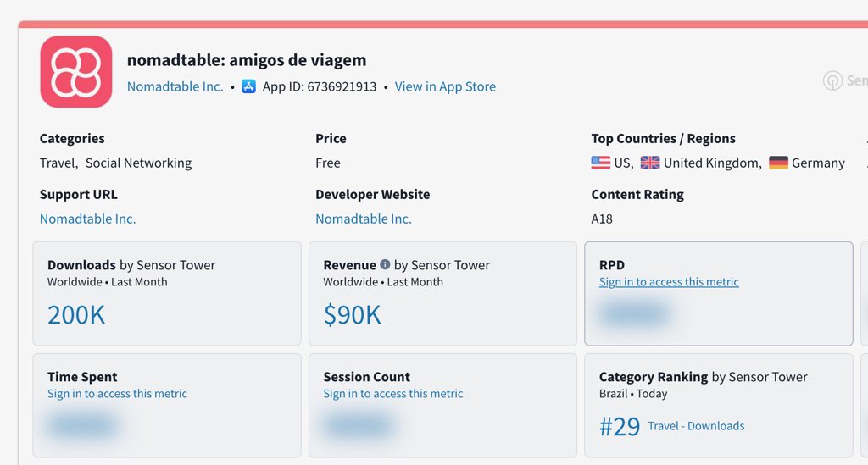Screen dimensions: 868x465
Task: Click the App ID: 6736921913 text
Action: pyautogui.click(x=320, y=86)
